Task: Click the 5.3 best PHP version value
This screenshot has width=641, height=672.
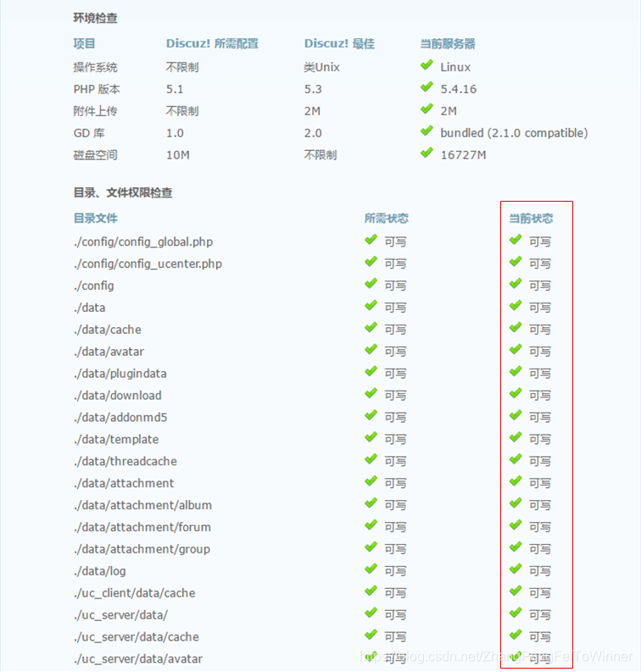Action: click(x=313, y=89)
